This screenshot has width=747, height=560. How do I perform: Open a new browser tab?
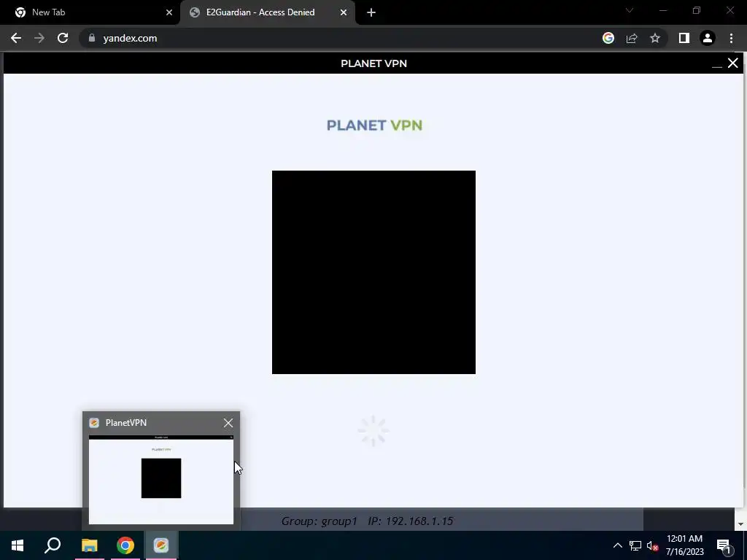[x=371, y=12]
